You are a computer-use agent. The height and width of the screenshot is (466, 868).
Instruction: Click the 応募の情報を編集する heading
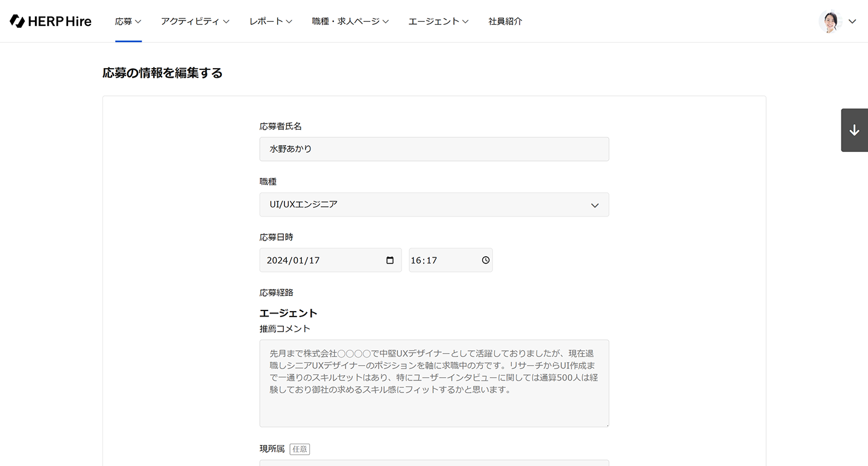pos(163,73)
